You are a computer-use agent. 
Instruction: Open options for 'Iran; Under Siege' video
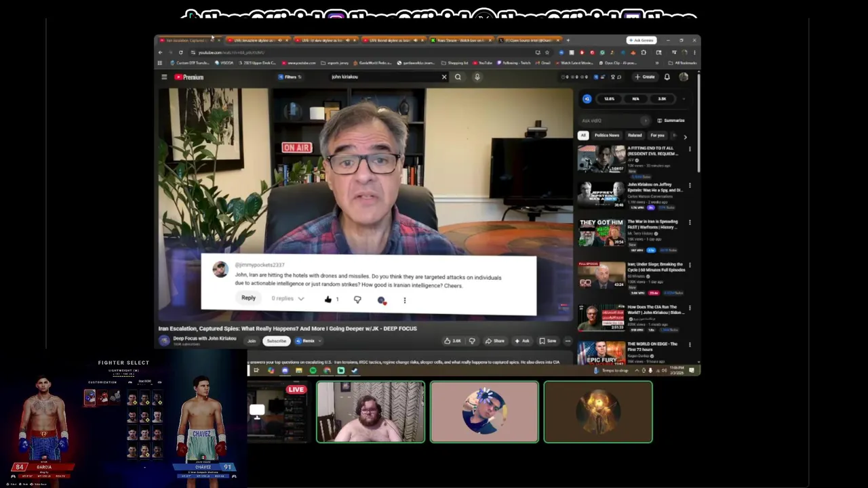690,265
